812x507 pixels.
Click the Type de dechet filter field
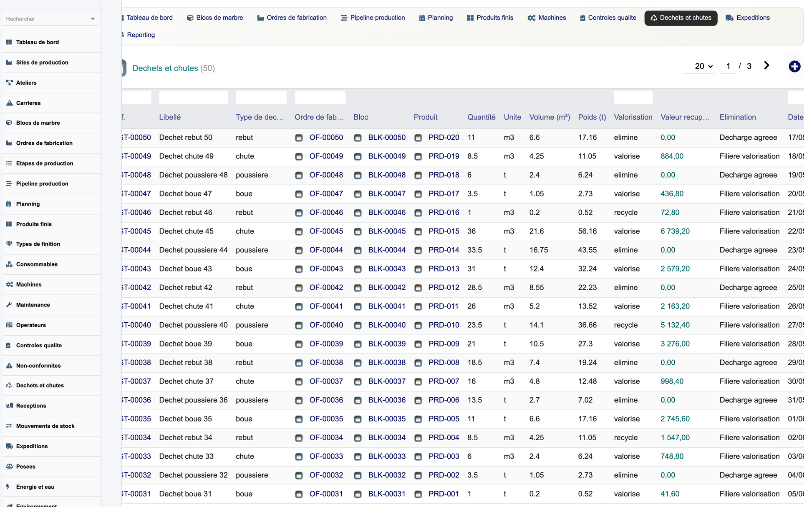(261, 98)
